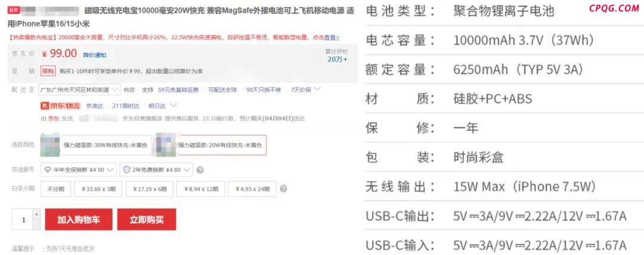Viewport: 644px width, 255px height.
Task: Open the 降价通知 price alert link
Action: (x=94, y=55)
